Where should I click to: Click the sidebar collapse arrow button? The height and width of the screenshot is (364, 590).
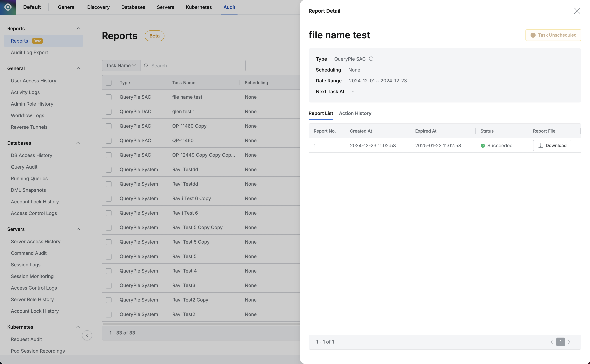(x=87, y=335)
